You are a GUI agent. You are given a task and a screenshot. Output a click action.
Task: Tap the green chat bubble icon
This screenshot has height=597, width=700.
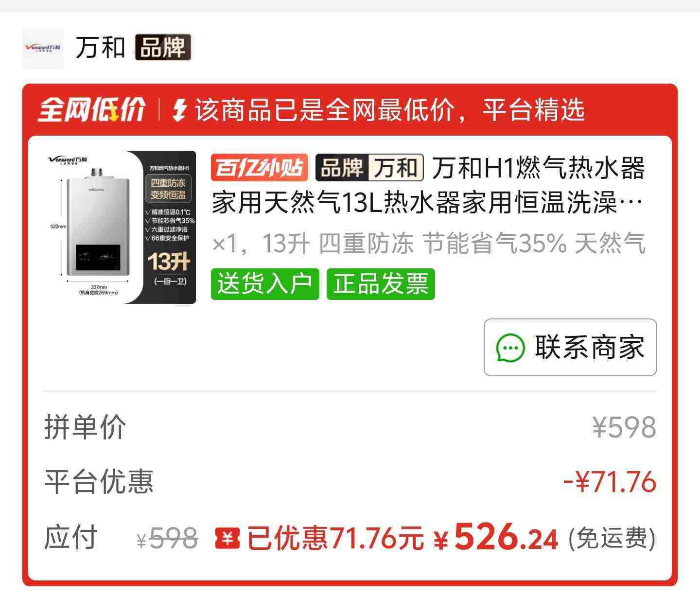click(x=510, y=348)
